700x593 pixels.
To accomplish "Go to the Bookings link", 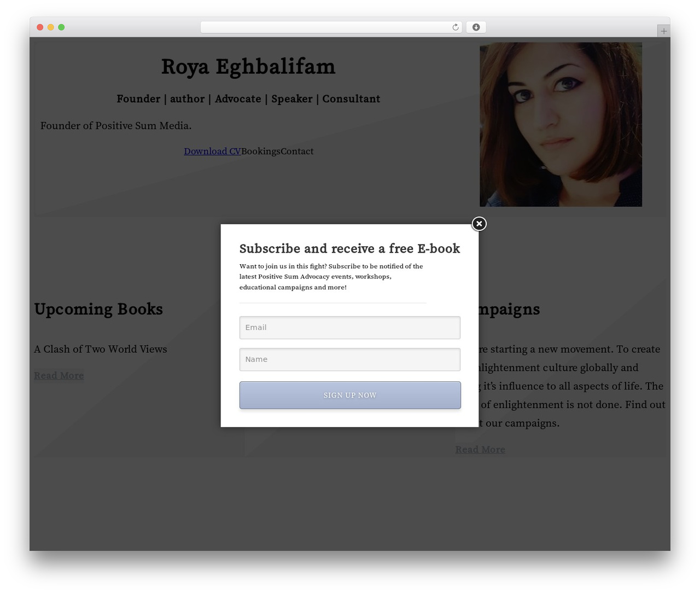I will pos(261,151).
